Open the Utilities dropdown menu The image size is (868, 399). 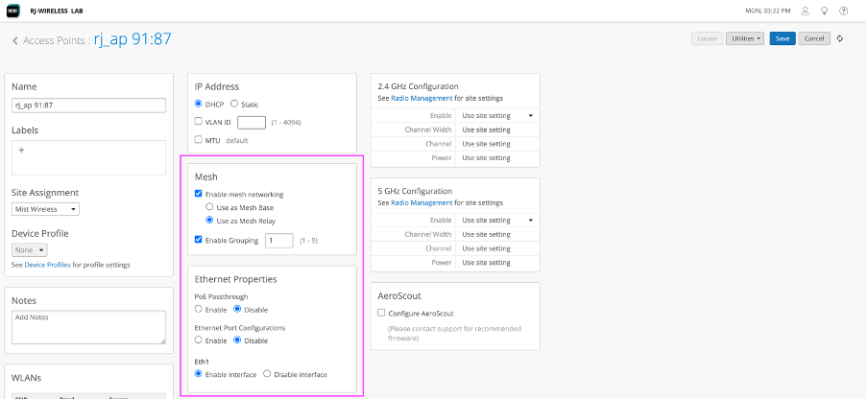[745, 38]
